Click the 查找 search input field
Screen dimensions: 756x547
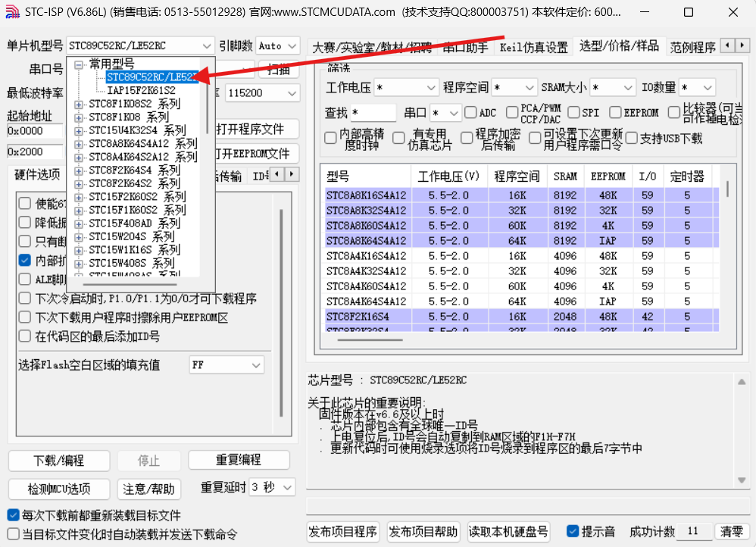point(373,113)
